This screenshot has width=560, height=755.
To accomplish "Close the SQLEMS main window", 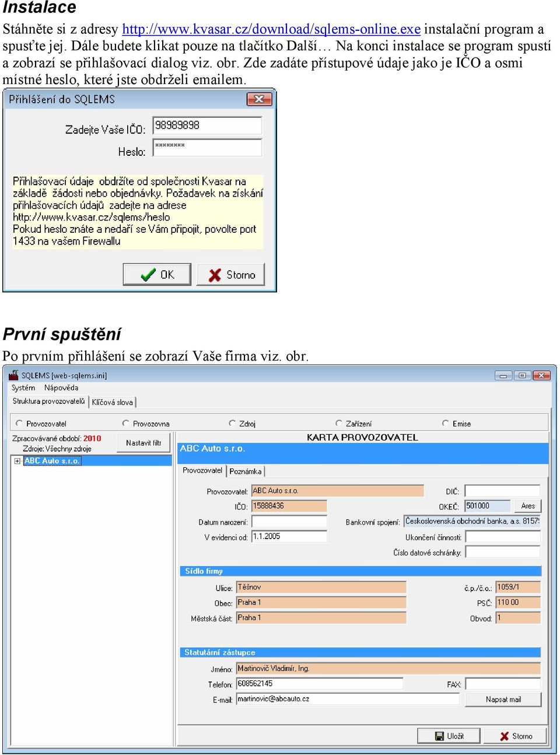I will (541, 375).
